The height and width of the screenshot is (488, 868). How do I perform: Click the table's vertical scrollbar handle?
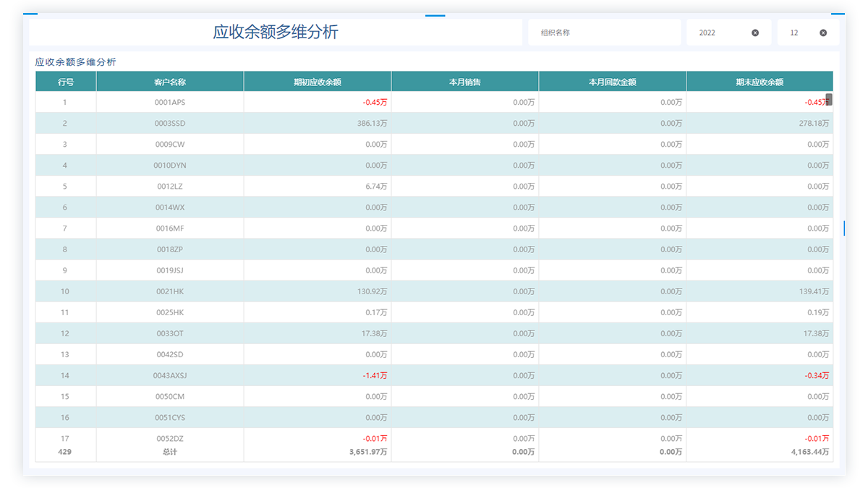click(829, 100)
